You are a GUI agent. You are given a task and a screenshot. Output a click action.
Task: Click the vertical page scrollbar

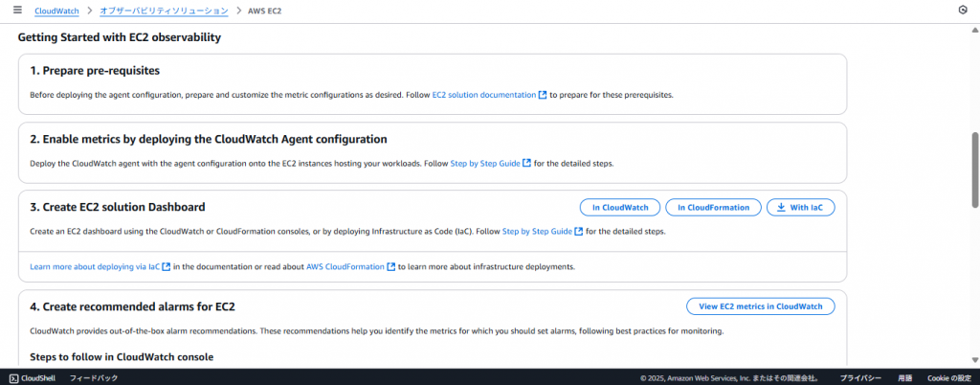[x=975, y=169]
